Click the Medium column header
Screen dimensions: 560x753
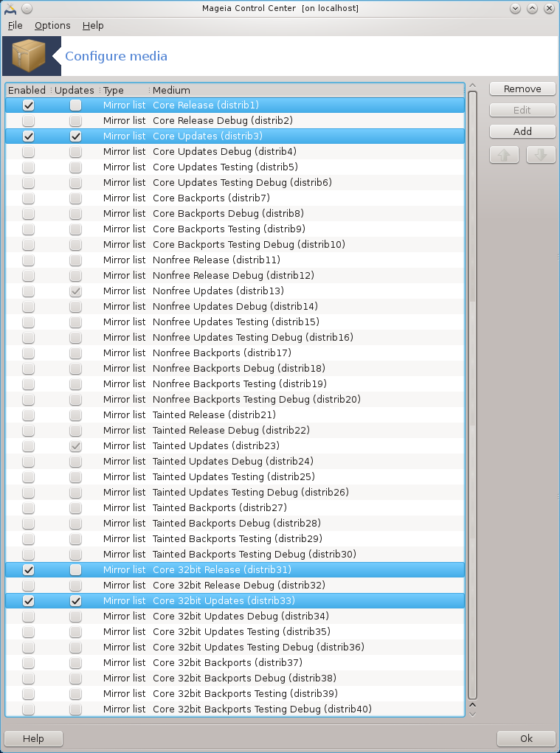point(308,90)
